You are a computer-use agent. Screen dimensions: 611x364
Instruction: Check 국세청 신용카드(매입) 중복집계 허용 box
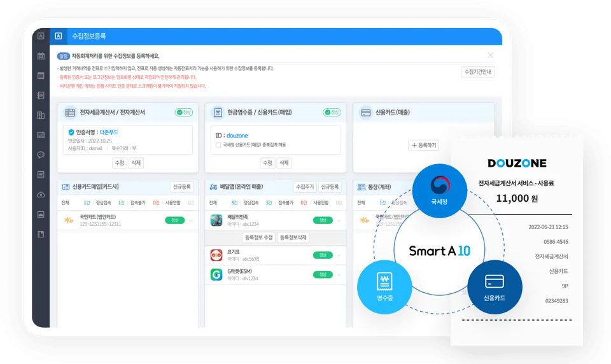218,145
